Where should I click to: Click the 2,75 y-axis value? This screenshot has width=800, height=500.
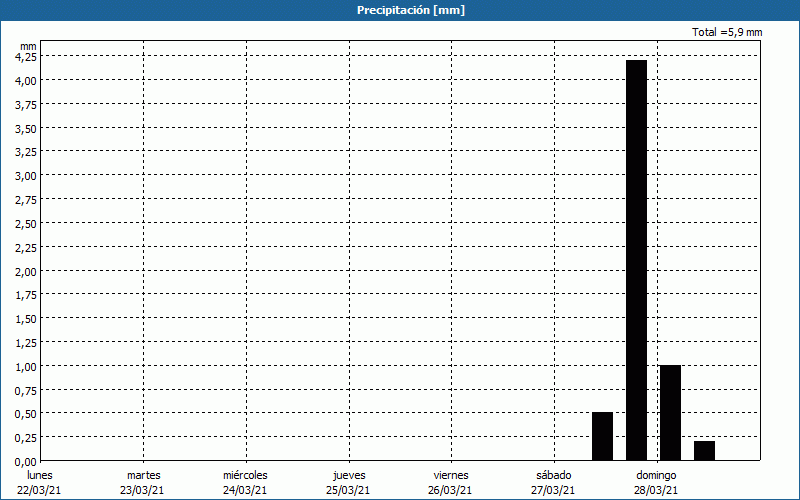coord(26,200)
